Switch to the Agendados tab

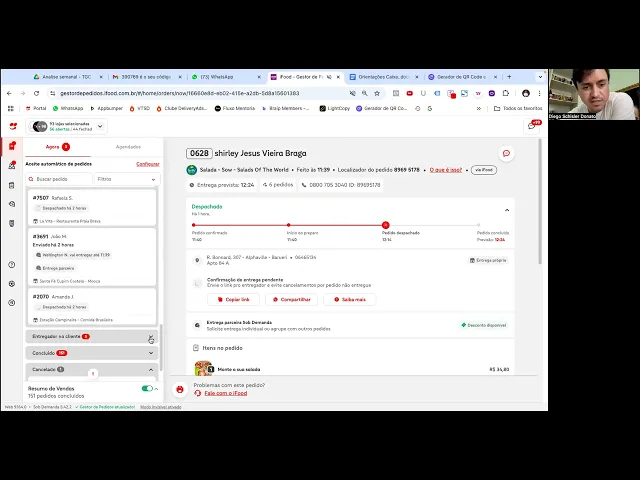click(x=128, y=147)
